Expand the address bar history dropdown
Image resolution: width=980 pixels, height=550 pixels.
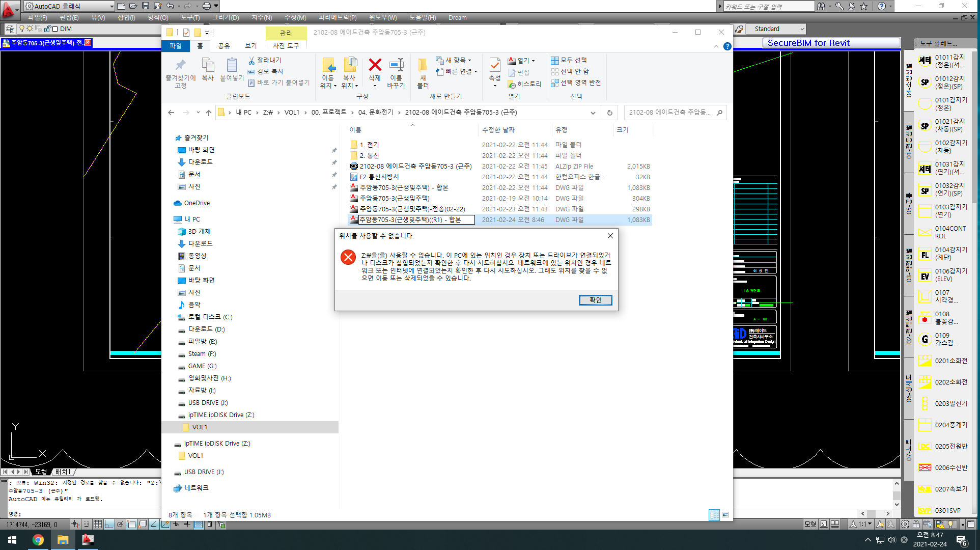593,113
